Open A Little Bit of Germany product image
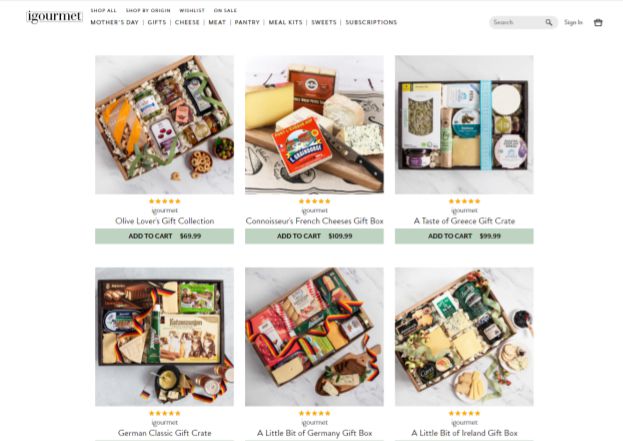 (x=314, y=337)
